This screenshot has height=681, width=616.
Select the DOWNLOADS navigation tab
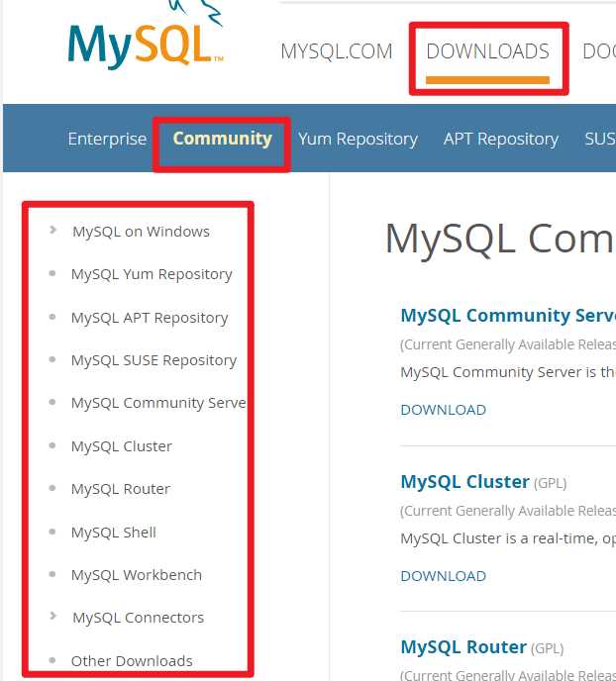[x=488, y=51]
